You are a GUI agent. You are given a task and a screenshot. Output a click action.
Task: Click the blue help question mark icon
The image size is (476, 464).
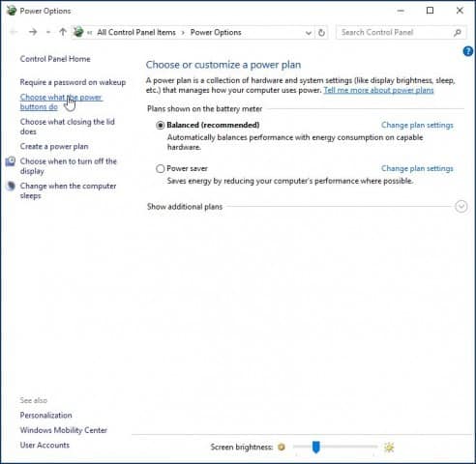point(468,51)
